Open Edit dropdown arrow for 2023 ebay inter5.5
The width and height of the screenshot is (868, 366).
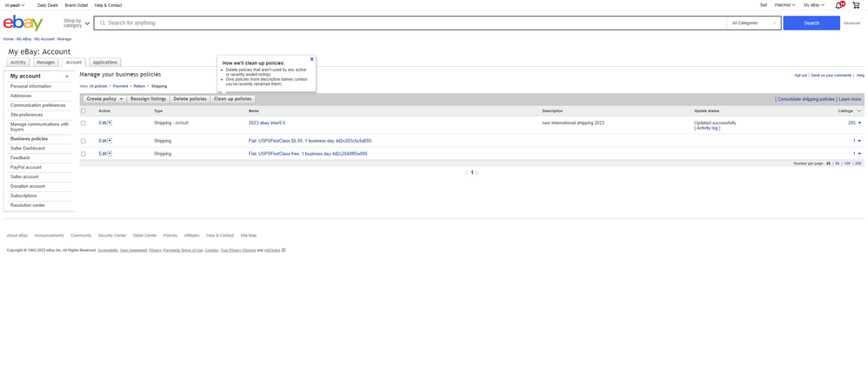[x=110, y=123]
